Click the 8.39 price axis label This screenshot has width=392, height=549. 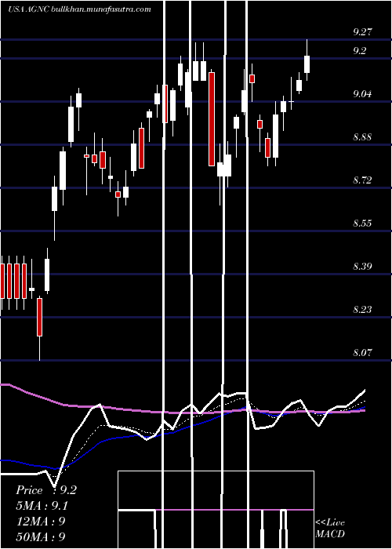(x=362, y=267)
